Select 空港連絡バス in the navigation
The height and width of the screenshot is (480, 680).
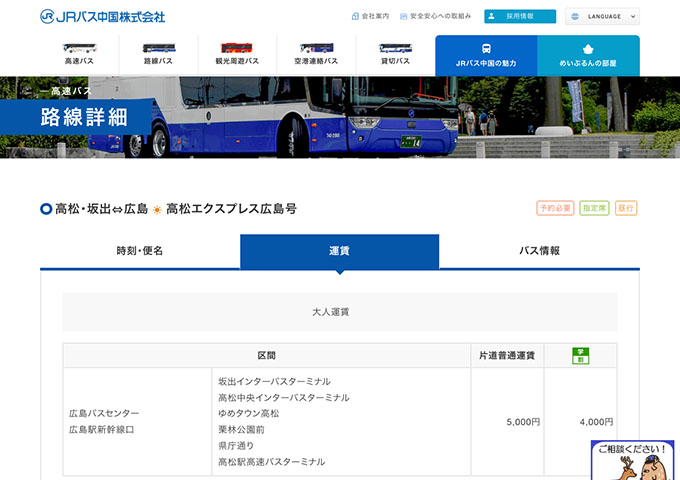point(316,55)
